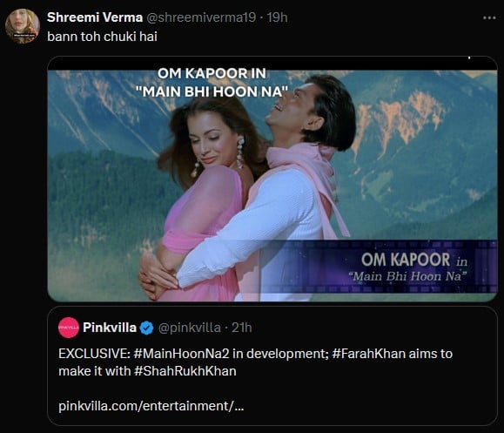Click Pinkvilla's blue verified badge
Screen dimensions: 504x433
pos(146,328)
